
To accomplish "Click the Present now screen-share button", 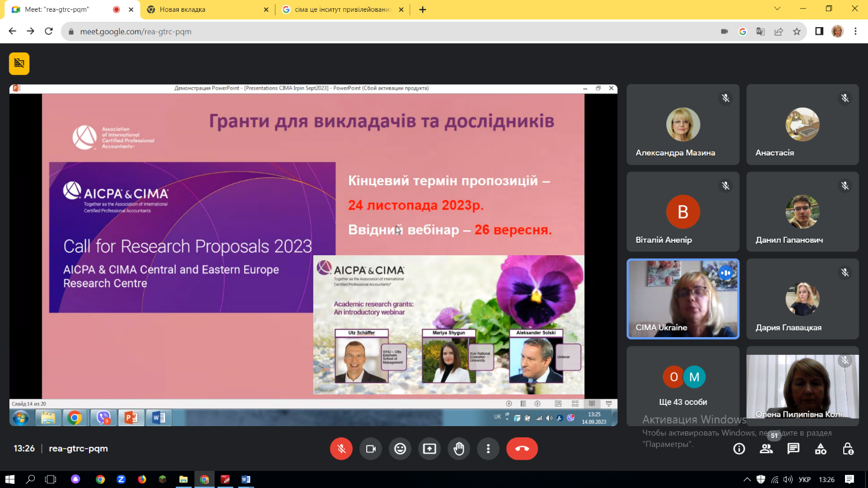I will point(429,449).
